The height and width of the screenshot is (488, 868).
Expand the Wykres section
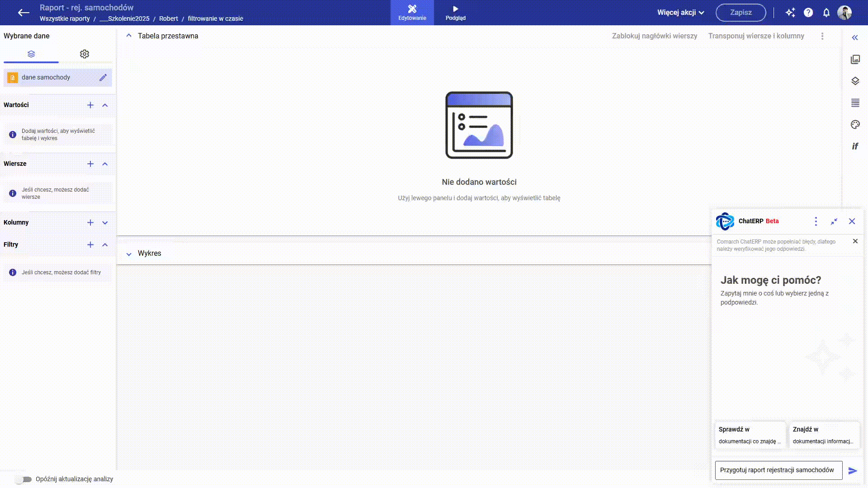tap(129, 254)
